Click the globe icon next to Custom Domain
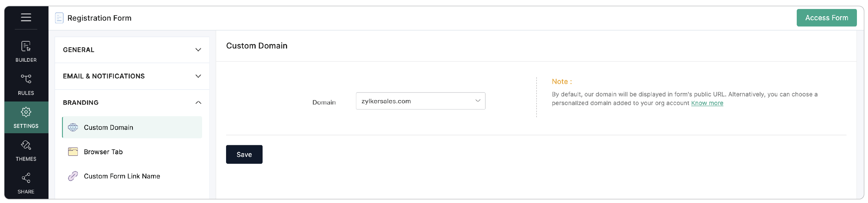Screen dimensions: 868x203 tap(73, 128)
